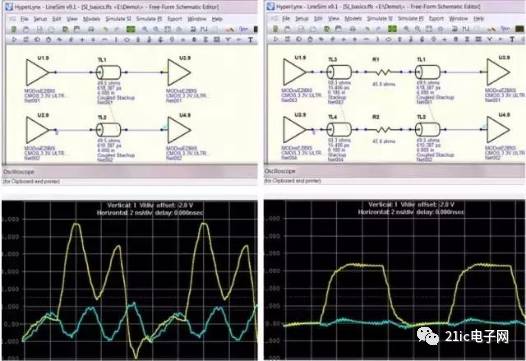Click zoom magnifier icon in left window toolbar
526x361 pixels.
click(x=145, y=30)
